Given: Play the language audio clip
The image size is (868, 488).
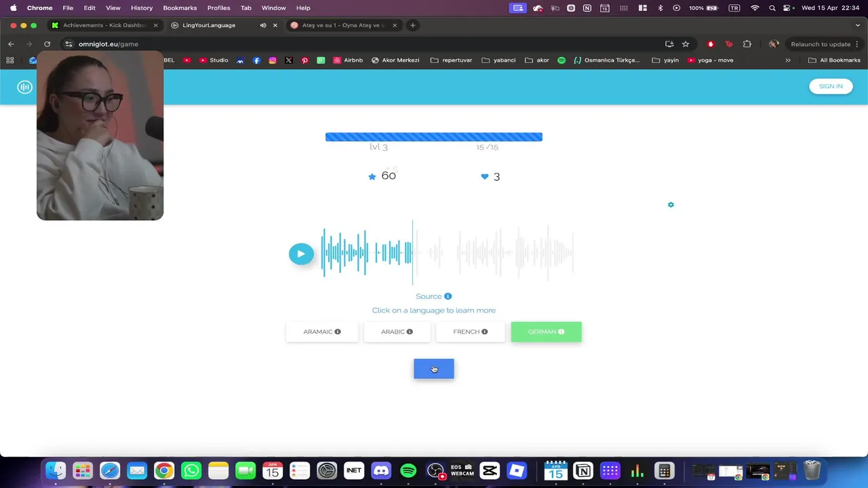Looking at the screenshot, I should point(301,253).
